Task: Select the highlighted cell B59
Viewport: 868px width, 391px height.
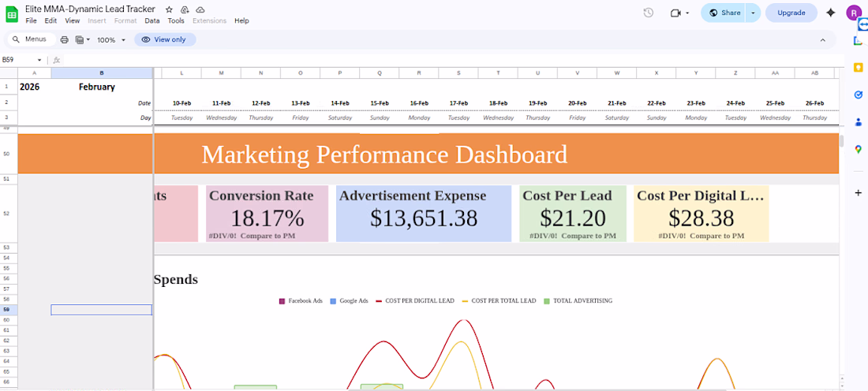Action: click(101, 310)
